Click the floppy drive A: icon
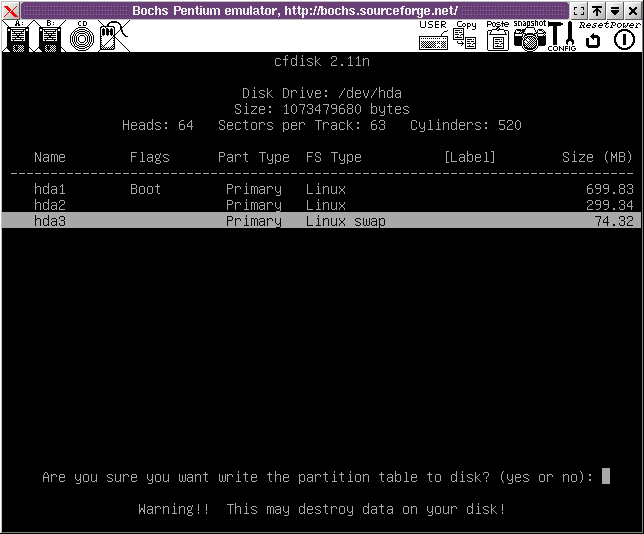Screen dimensions: 644x534 click(x=17, y=38)
